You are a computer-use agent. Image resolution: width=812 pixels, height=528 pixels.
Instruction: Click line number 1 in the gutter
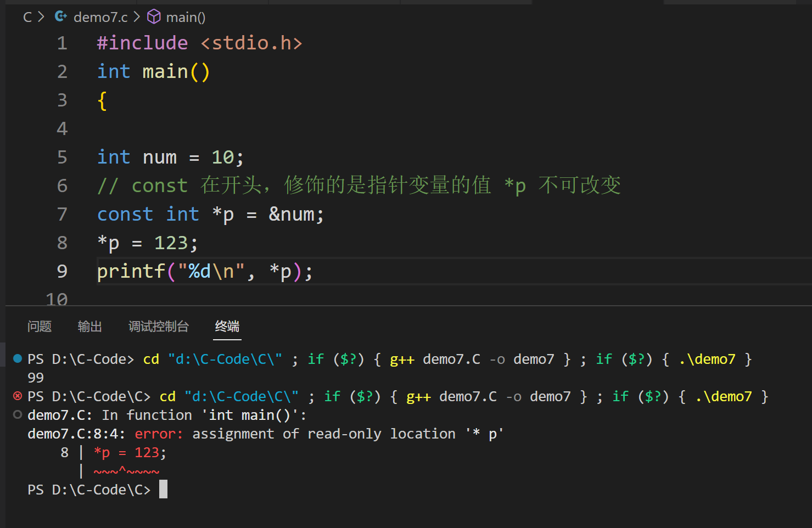coord(62,43)
